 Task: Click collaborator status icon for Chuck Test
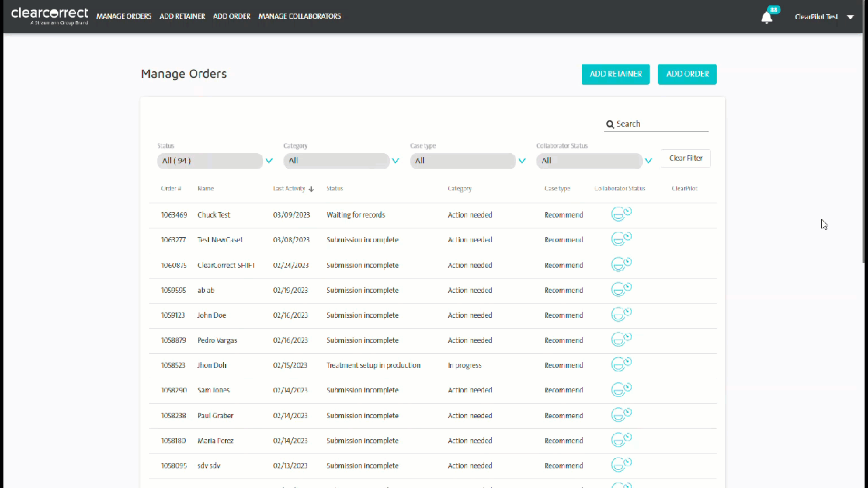tap(621, 214)
